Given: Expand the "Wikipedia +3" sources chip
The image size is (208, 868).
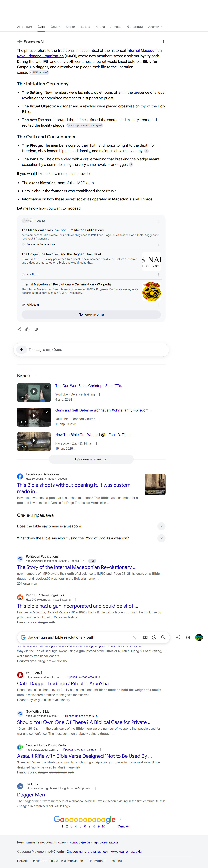Looking at the screenshot, I should [39, 72].
